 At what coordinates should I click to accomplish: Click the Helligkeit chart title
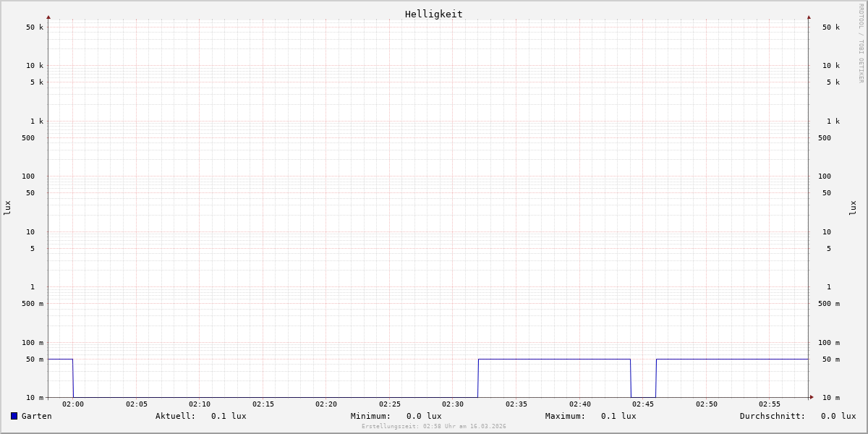click(433, 14)
